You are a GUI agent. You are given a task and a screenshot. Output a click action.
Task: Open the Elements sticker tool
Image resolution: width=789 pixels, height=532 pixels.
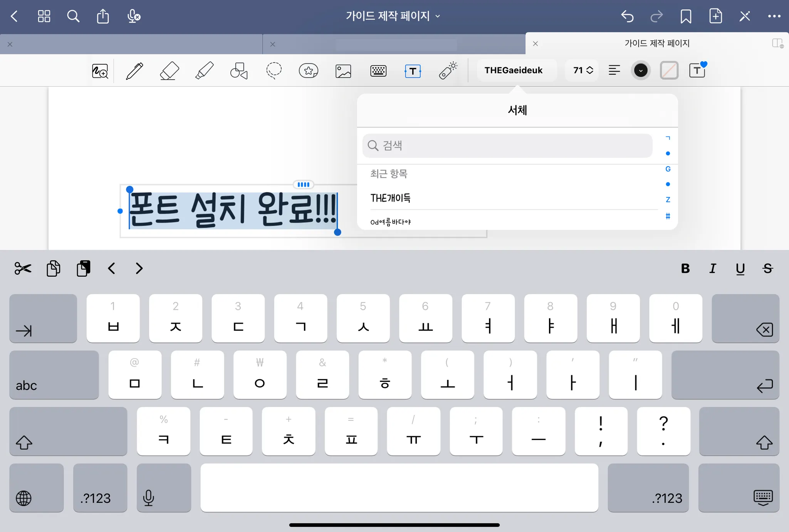coord(309,71)
